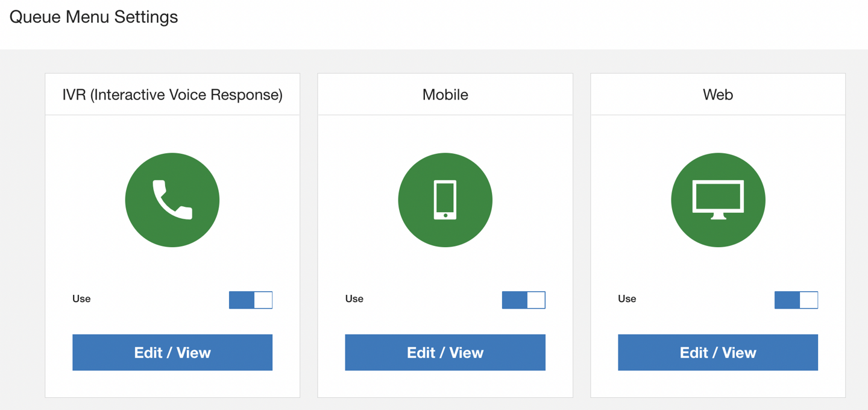Disable the Use toggle for IVR

tap(250, 300)
